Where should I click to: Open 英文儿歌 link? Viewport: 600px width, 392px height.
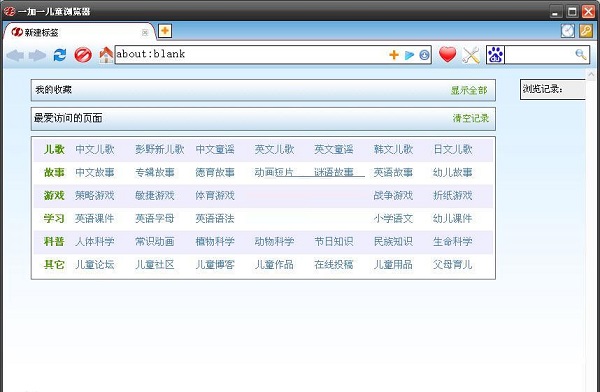(274, 149)
